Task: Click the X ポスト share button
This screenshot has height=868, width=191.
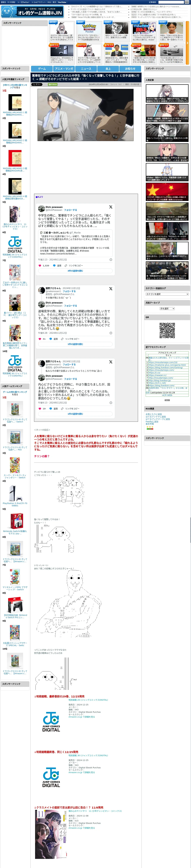Action: [x=37, y=85]
